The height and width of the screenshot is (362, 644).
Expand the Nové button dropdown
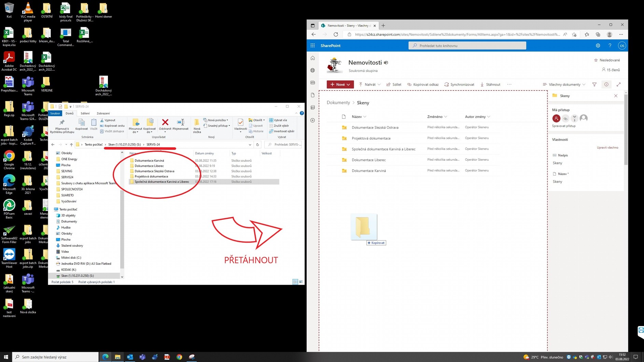[348, 85]
